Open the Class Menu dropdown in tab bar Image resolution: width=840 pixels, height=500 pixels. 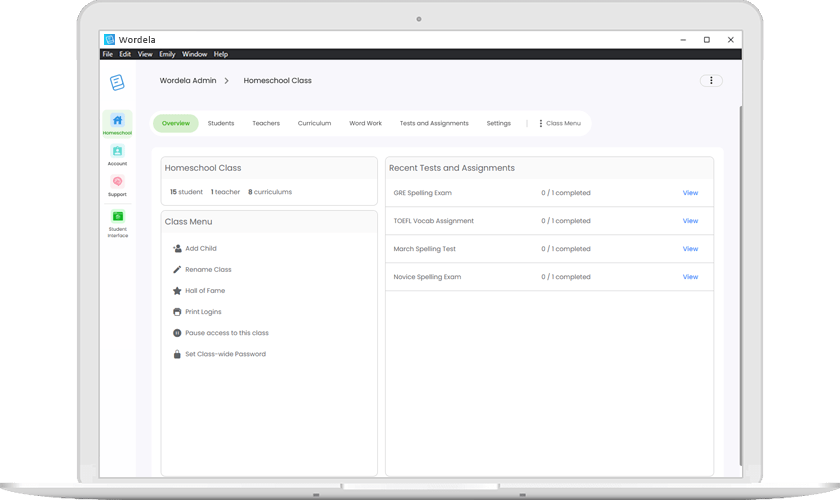pos(559,123)
